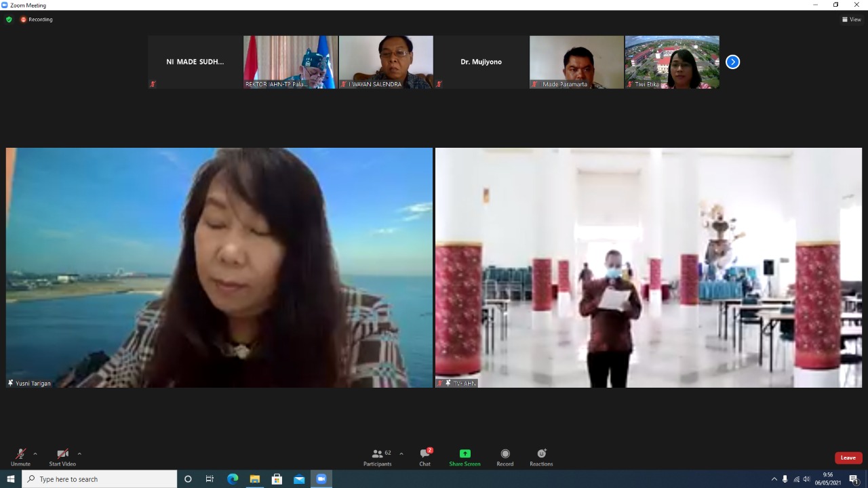
Task: Unmute the microphone in Zoom toolbar
Action: pyautogui.click(x=20, y=454)
